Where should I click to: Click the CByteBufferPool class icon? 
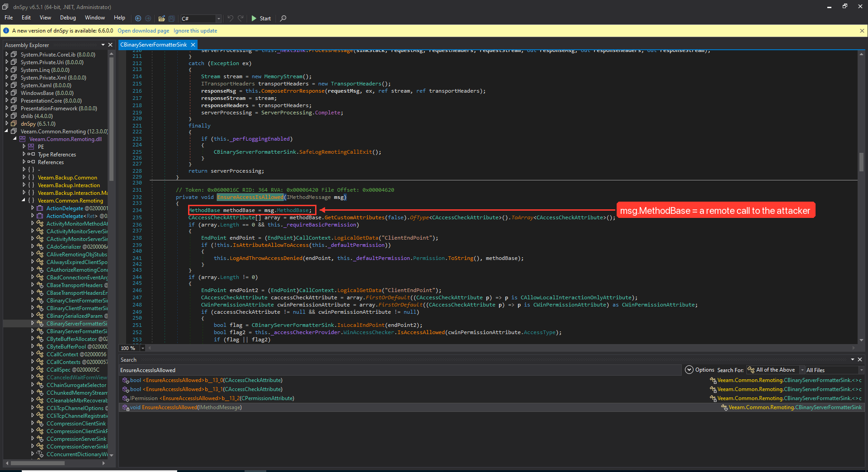click(40, 347)
